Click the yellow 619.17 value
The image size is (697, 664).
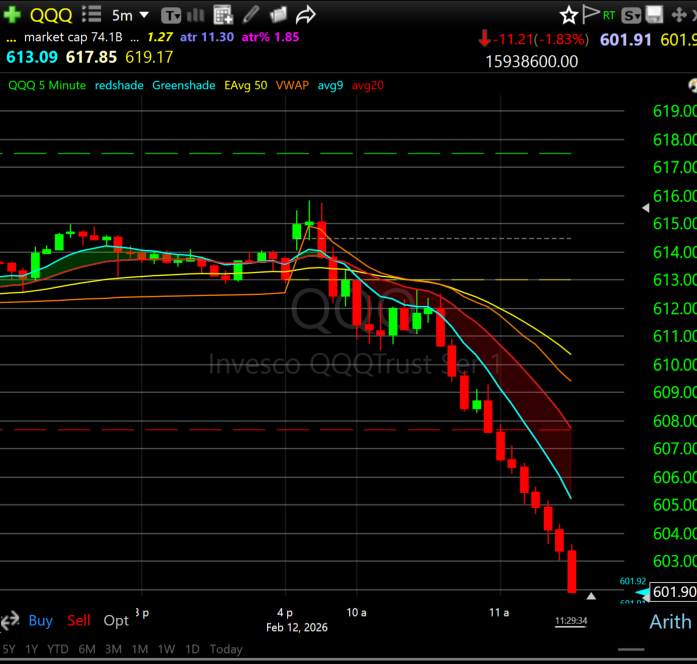149,57
